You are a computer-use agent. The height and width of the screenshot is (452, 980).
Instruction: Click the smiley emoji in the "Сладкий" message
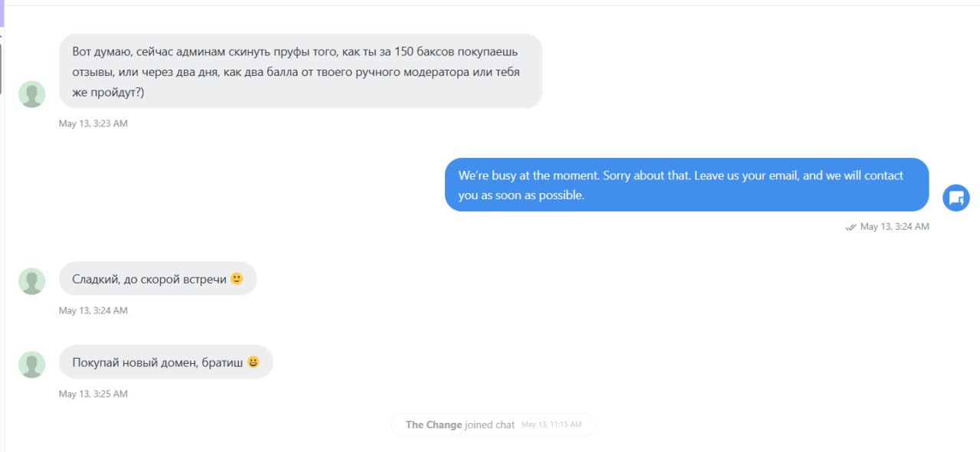237,279
